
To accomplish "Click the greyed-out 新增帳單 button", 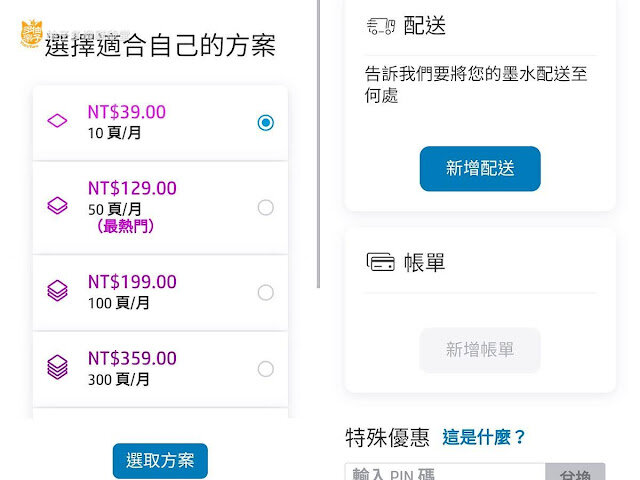I will (480, 350).
